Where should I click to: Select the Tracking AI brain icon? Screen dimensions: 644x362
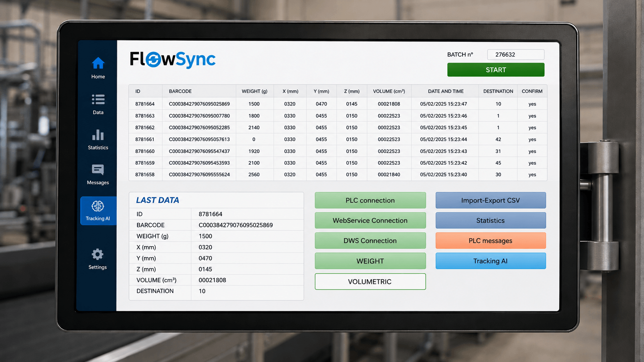pyautogui.click(x=98, y=206)
